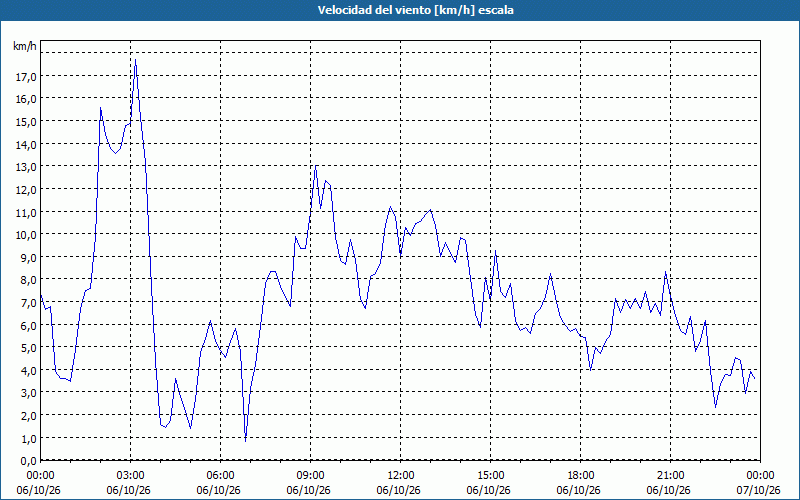Click the 12:00 time axis label
The height and width of the screenshot is (500, 800).
401,476
